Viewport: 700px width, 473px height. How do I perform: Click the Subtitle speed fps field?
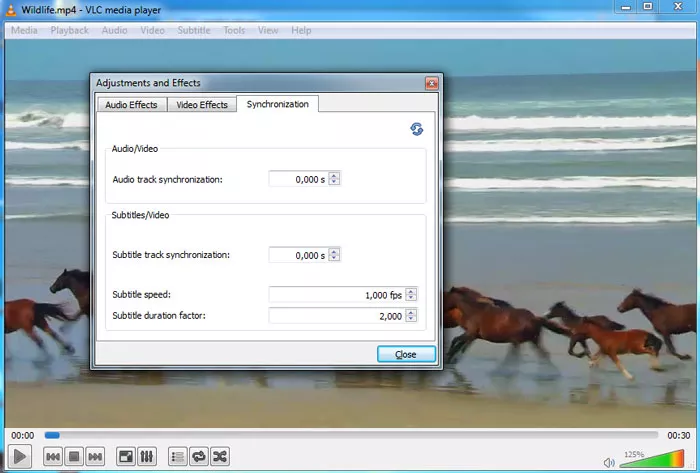click(x=337, y=295)
